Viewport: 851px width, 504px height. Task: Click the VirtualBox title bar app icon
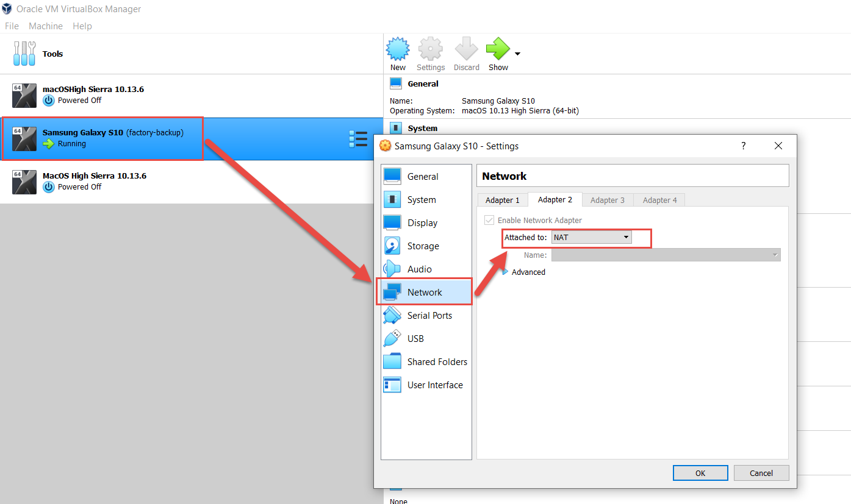[x=7, y=9]
